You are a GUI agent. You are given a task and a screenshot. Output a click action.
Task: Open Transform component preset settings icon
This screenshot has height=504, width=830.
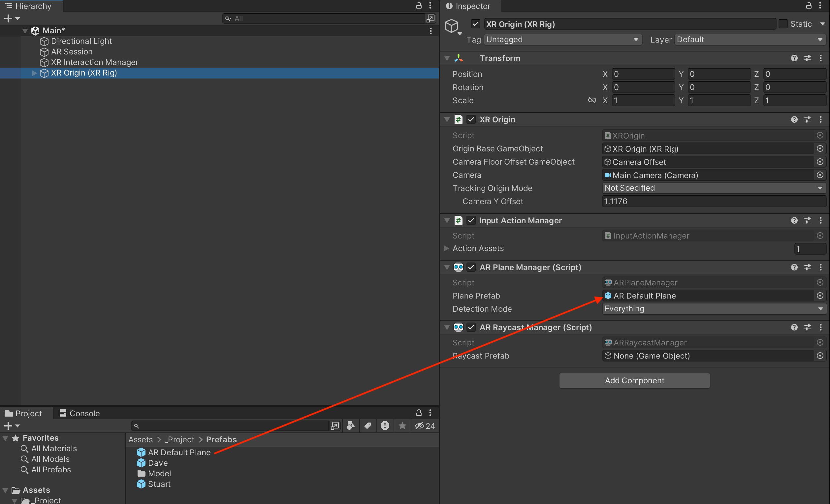click(808, 58)
